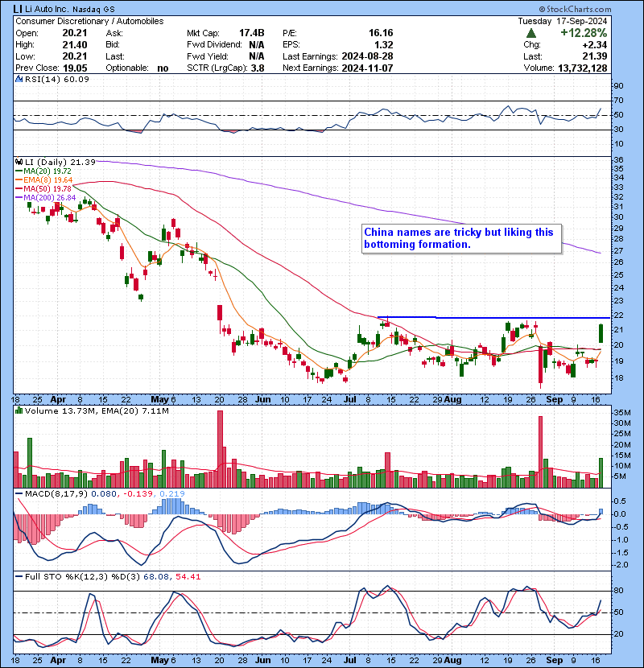Click the green up-arrow change indicator
The image size is (644, 668).
tap(530, 33)
